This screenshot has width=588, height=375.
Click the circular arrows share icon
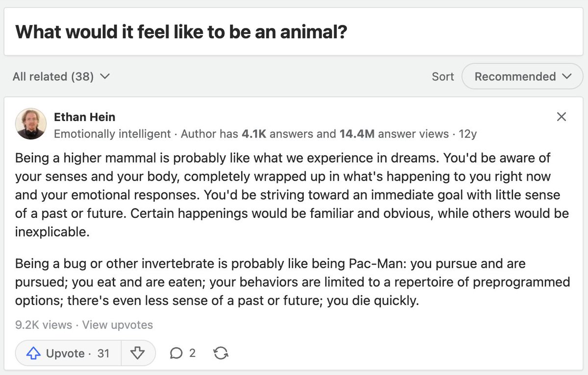point(221,353)
